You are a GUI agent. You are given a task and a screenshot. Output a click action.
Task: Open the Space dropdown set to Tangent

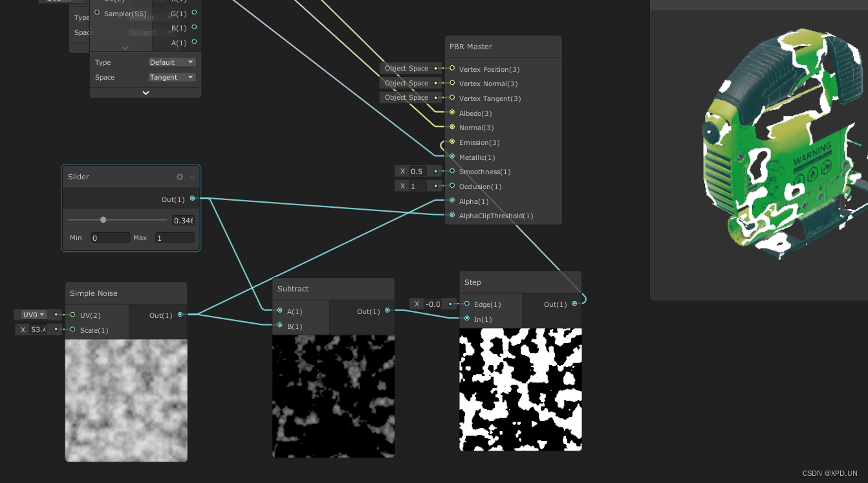click(171, 77)
